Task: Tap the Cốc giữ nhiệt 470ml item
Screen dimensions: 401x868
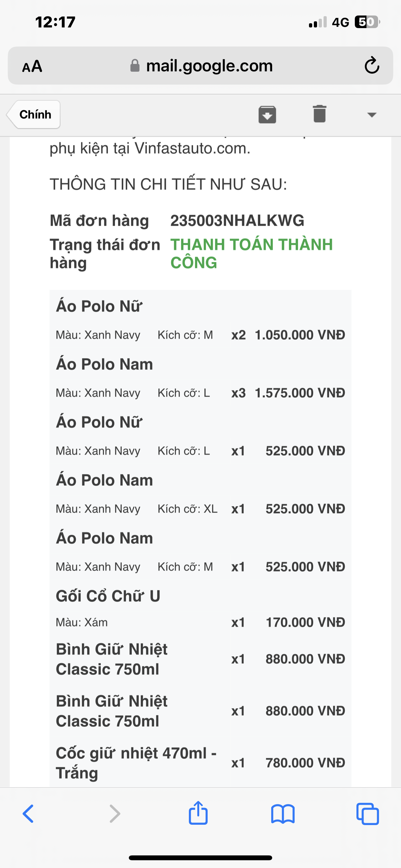Action: tap(136, 763)
